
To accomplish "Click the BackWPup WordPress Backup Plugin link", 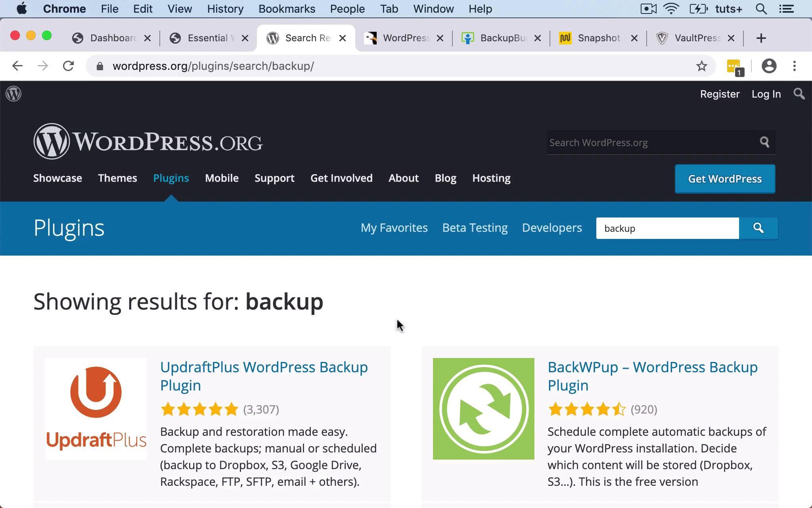I will coord(652,376).
